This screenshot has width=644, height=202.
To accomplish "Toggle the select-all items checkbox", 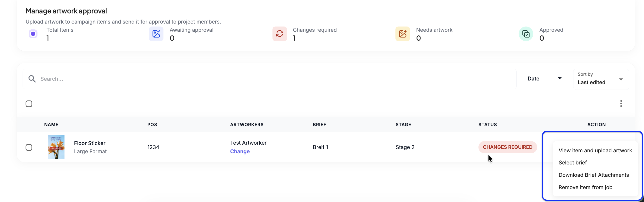I will pyautogui.click(x=29, y=104).
